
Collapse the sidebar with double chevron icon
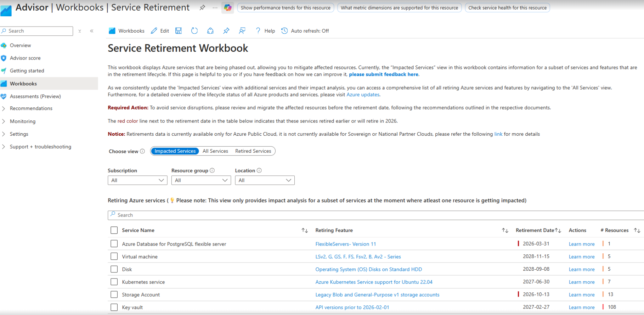pyautogui.click(x=92, y=31)
